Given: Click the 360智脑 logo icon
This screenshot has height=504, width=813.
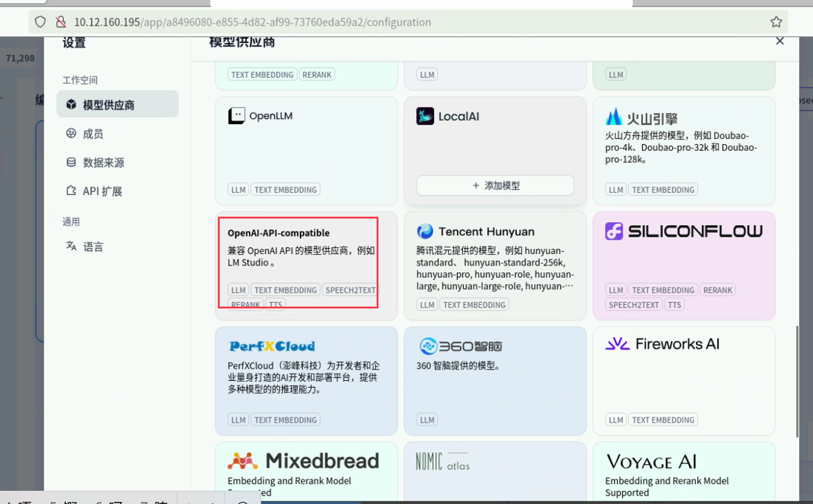Looking at the screenshot, I should (x=428, y=346).
